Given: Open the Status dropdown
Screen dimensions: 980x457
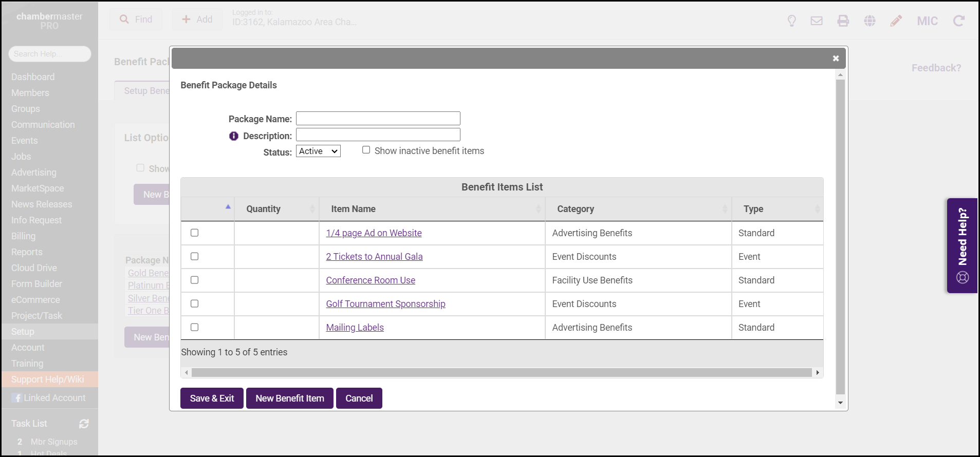Looking at the screenshot, I should point(318,151).
